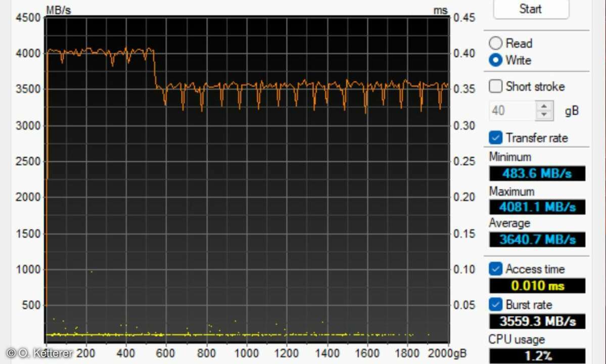Increase short stroke size with up arrow
The width and height of the screenshot is (606, 364).
tap(544, 106)
